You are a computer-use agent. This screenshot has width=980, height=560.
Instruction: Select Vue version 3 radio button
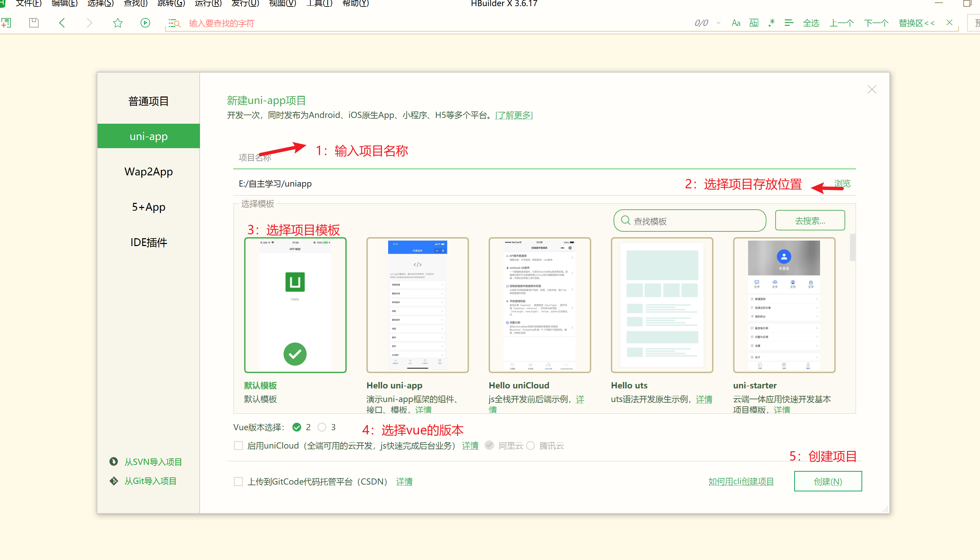click(322, 427)
